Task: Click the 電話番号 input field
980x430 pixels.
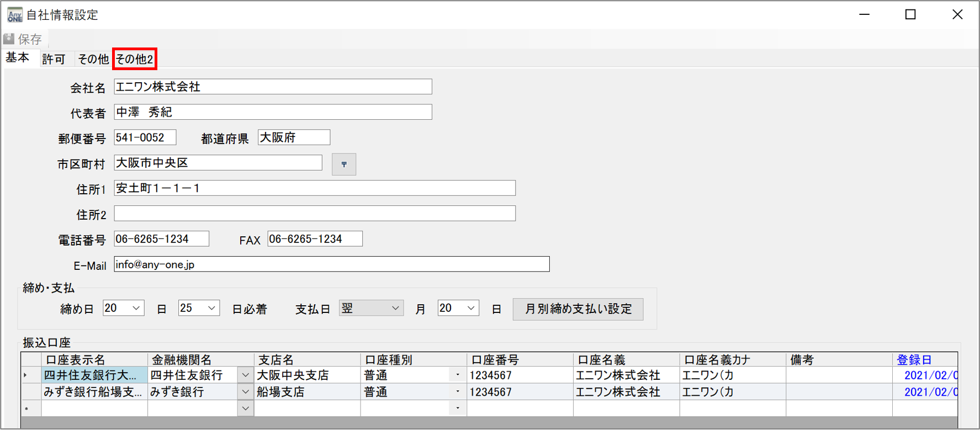Action: click(161, 239)
